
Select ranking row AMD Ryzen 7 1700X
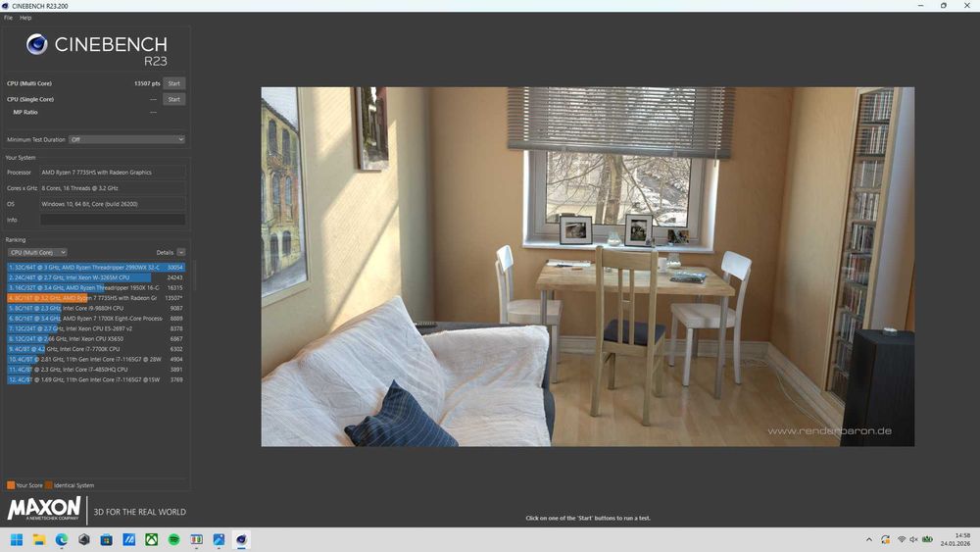[96, 319]
